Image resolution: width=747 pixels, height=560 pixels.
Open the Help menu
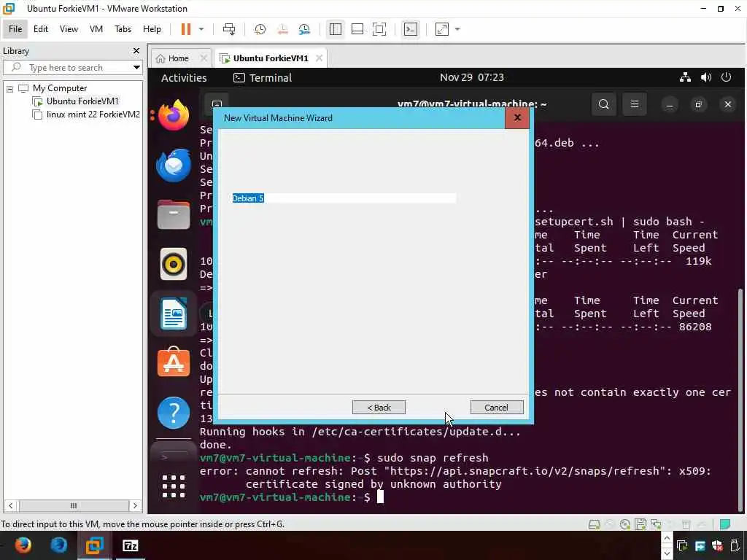[152, 29]
